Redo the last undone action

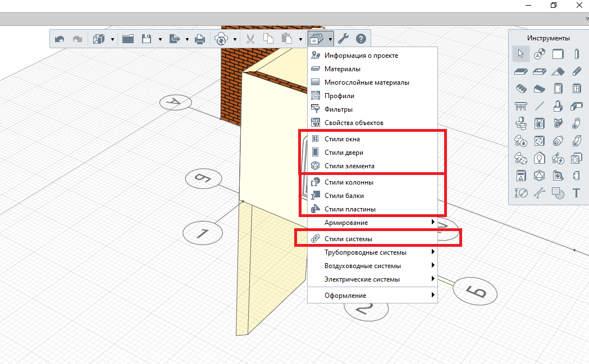coord(77,39)
